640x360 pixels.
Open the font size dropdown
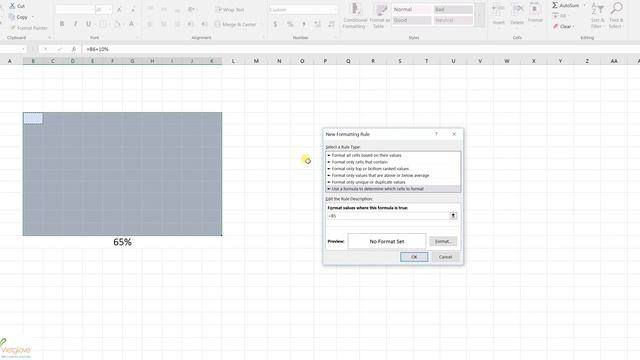tap(110, 9)
